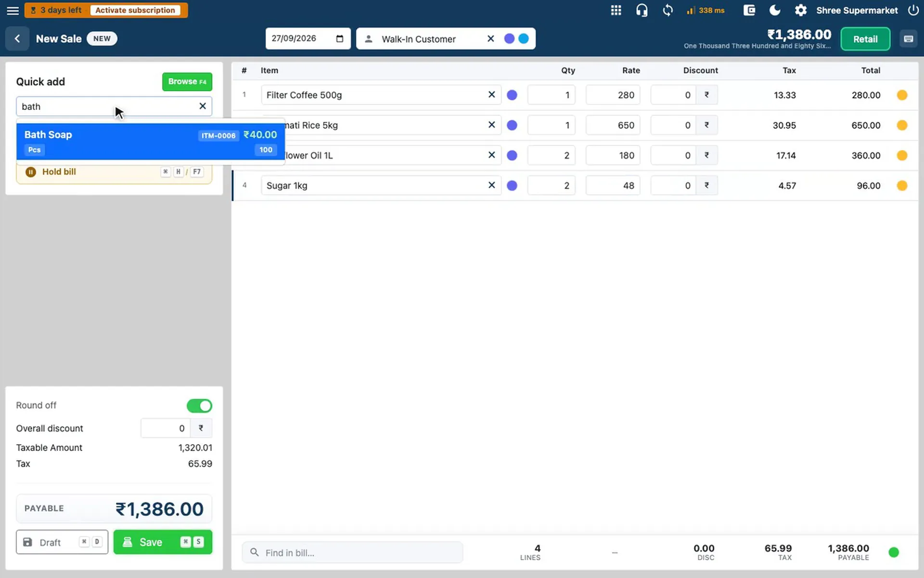924x578 pixels.
Task: Switch Sunflower Oil discount unit rupee
Action: pyautogui.click(x=706, y=155)
